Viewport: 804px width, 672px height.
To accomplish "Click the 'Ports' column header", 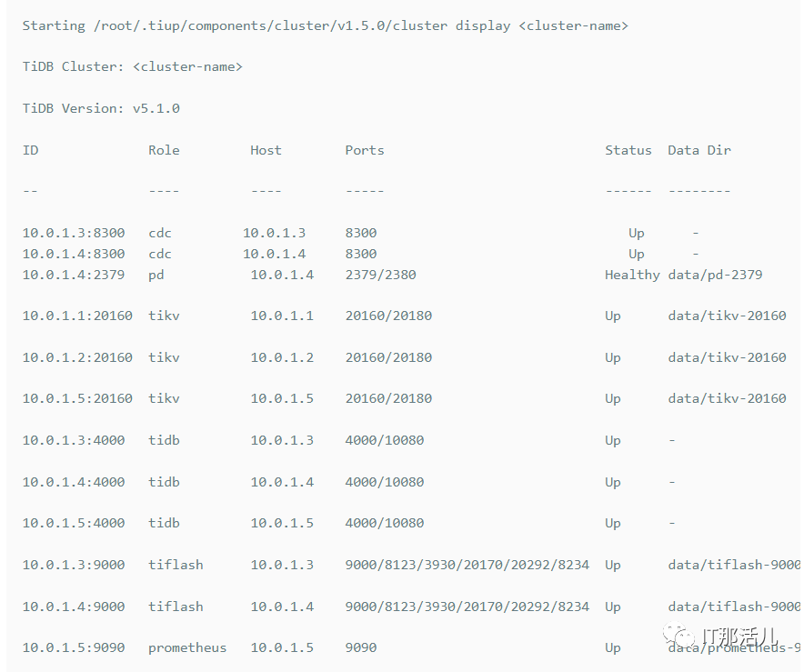I will 365,150.
